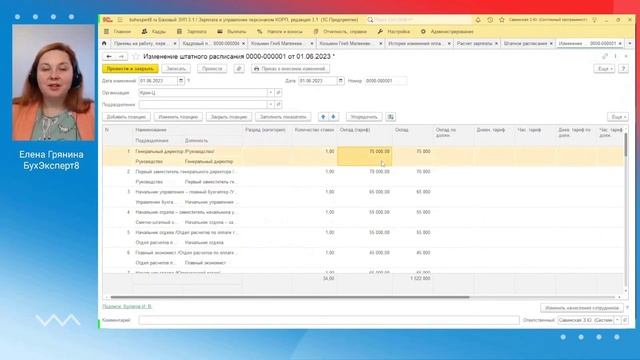Expand the Организация dropdown
The width and height of the screenshot is (640, 360).
tap(270, 93)
